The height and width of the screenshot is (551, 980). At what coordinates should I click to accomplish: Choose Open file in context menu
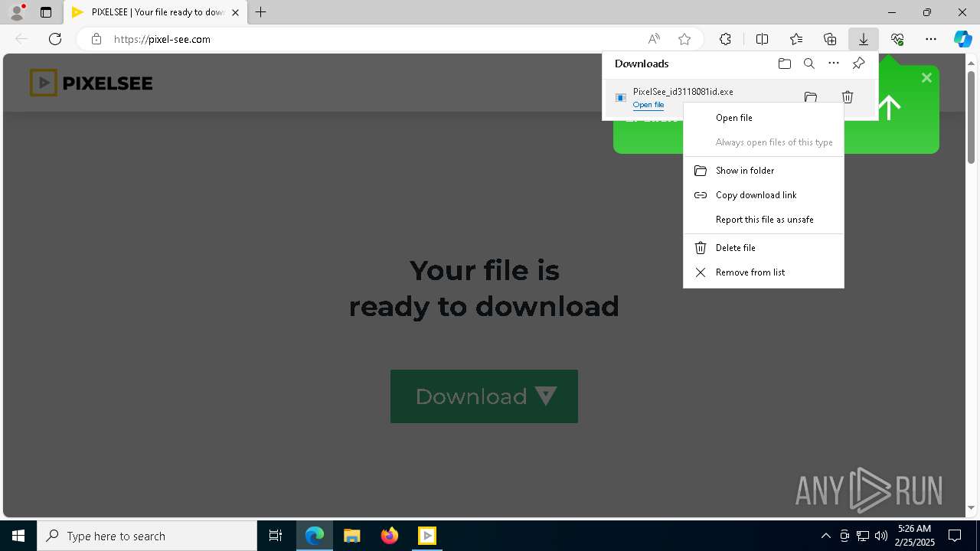coord(763,118)
